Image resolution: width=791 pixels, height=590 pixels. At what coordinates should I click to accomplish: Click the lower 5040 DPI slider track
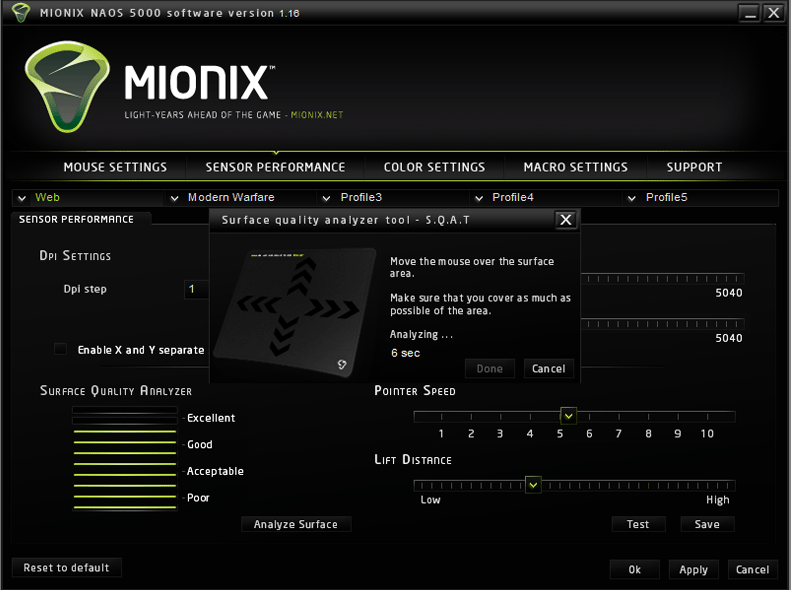tap(662, 324)
